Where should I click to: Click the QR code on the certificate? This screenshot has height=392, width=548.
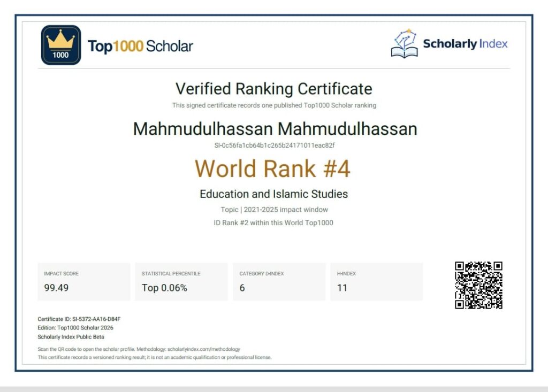click(478, 285)
